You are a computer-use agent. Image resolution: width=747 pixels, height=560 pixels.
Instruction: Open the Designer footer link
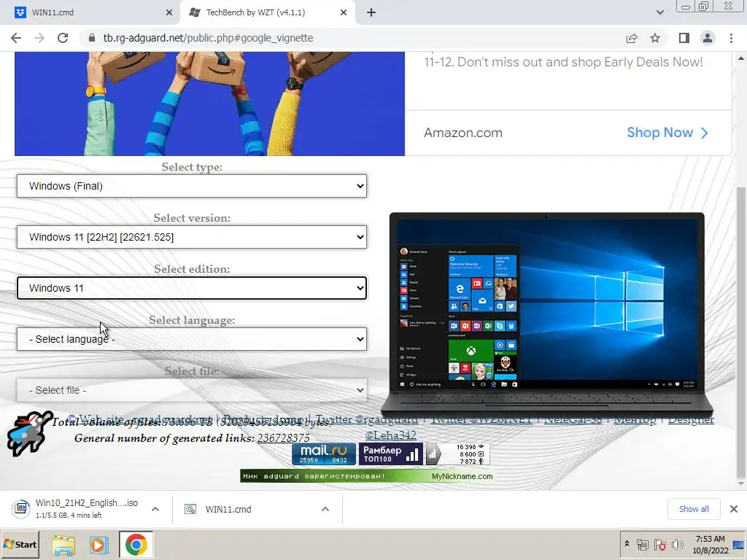point(691,419)
